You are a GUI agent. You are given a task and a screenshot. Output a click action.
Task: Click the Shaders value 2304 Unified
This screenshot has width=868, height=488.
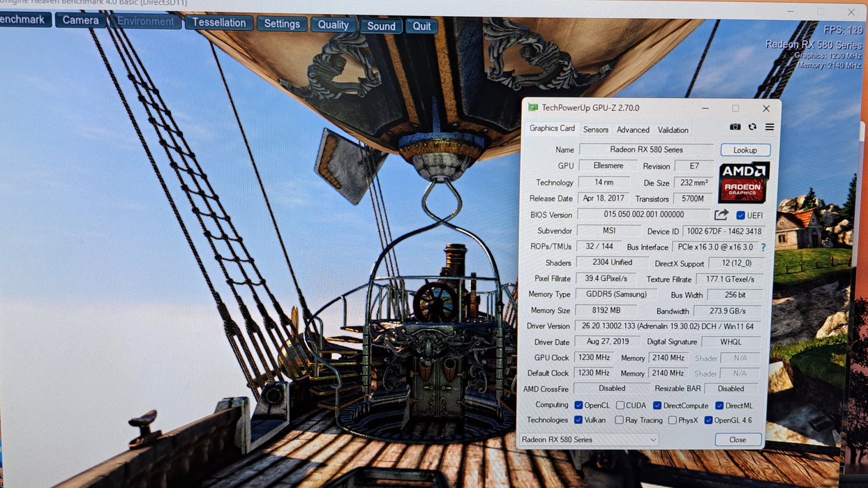pyautogui.click(x=612, y=262)
